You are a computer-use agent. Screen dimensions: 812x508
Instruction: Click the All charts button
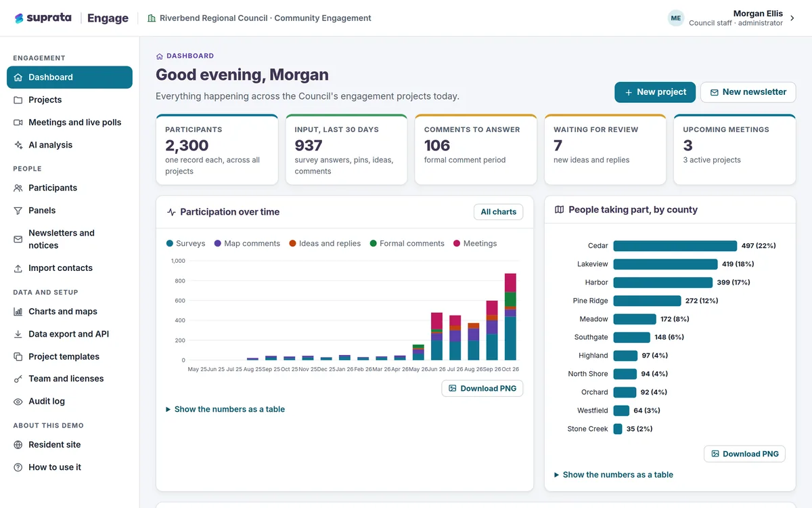coord(499,212)
